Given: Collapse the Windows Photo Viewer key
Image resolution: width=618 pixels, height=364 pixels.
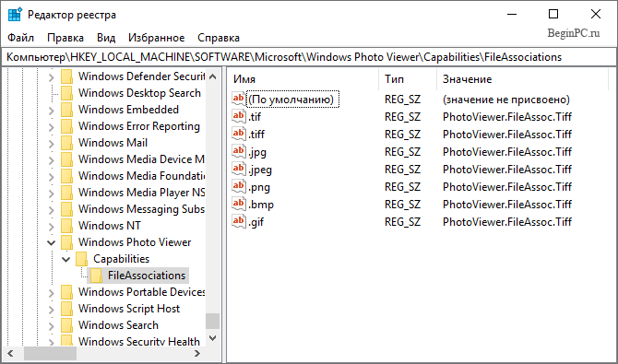Looking at the screenshot, I should 52,242.
